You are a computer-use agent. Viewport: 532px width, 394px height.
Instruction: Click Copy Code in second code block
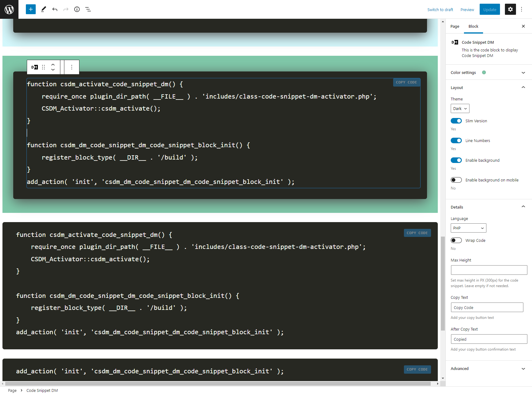[417, 233]
